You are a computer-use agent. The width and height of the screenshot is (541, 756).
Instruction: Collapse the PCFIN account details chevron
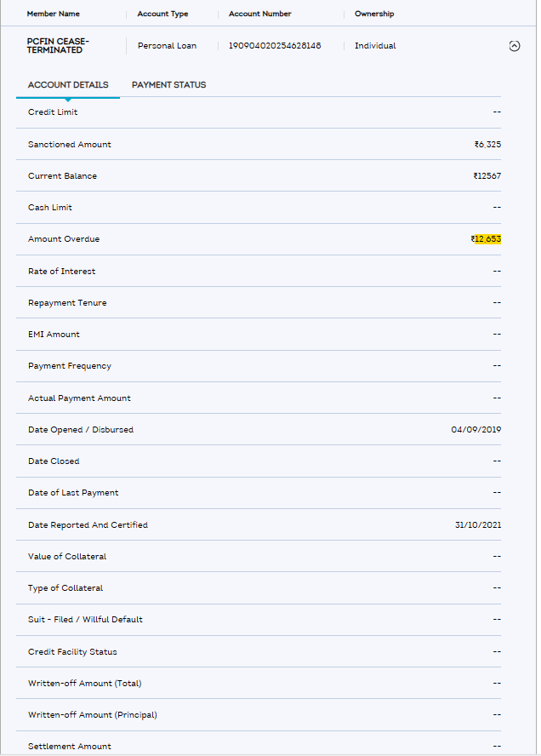(x=514, y=46)
